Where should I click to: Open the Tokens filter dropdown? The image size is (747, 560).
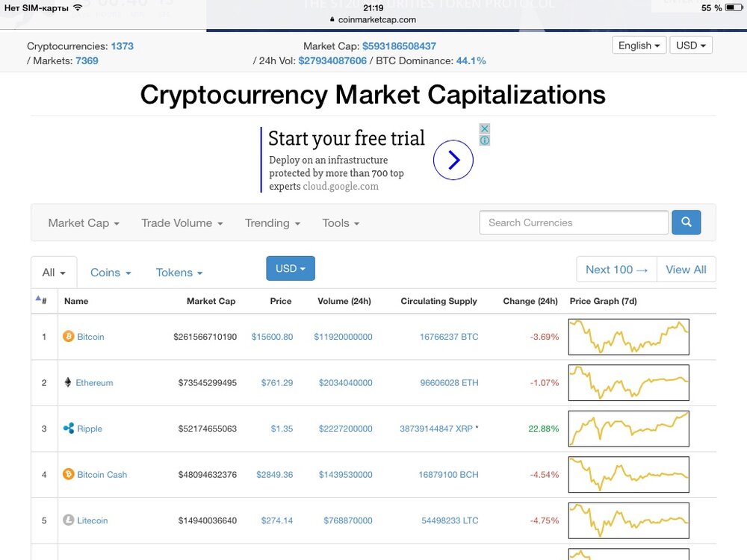click(x=179, y=273)
